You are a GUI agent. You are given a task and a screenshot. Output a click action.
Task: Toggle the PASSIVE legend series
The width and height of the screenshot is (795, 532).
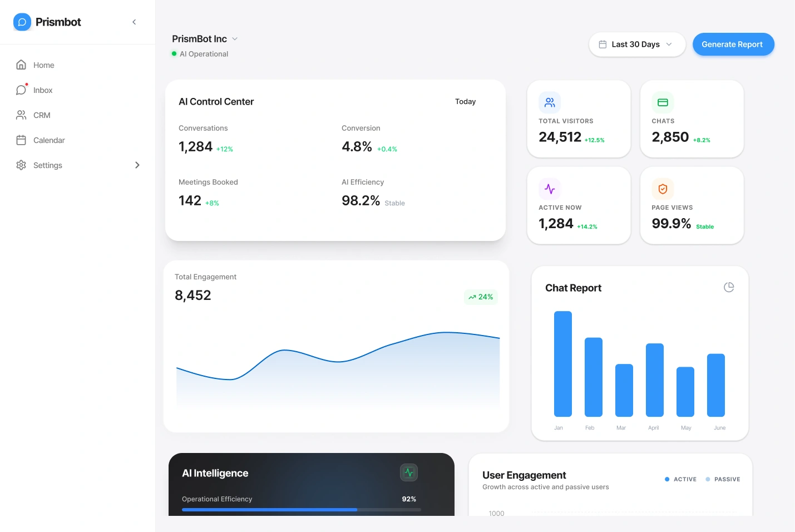723,479
